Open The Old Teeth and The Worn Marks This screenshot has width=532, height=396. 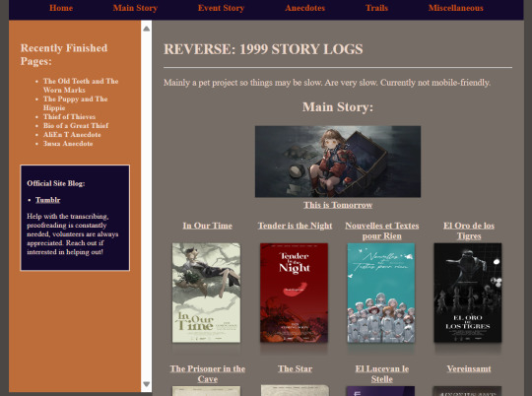point(81,86)
